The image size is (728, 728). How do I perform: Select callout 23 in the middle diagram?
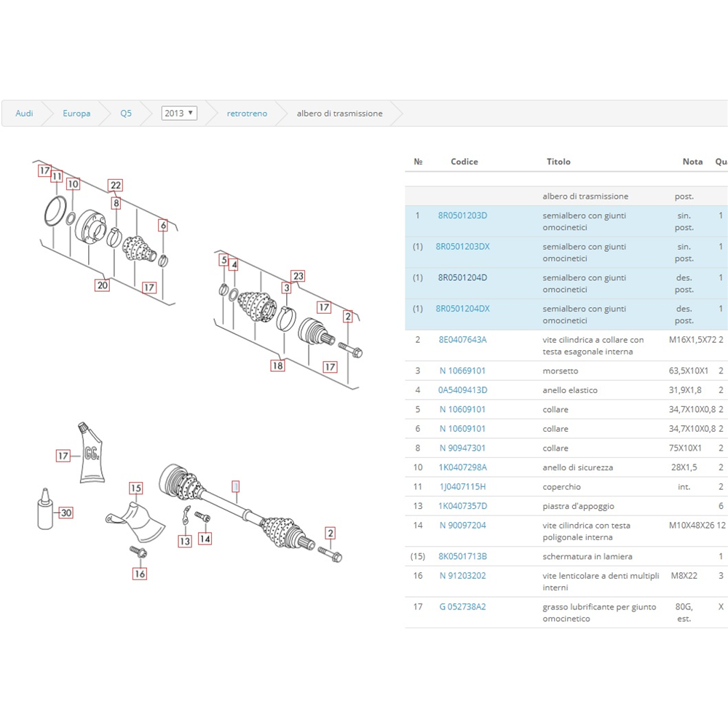tap(298, 276)
